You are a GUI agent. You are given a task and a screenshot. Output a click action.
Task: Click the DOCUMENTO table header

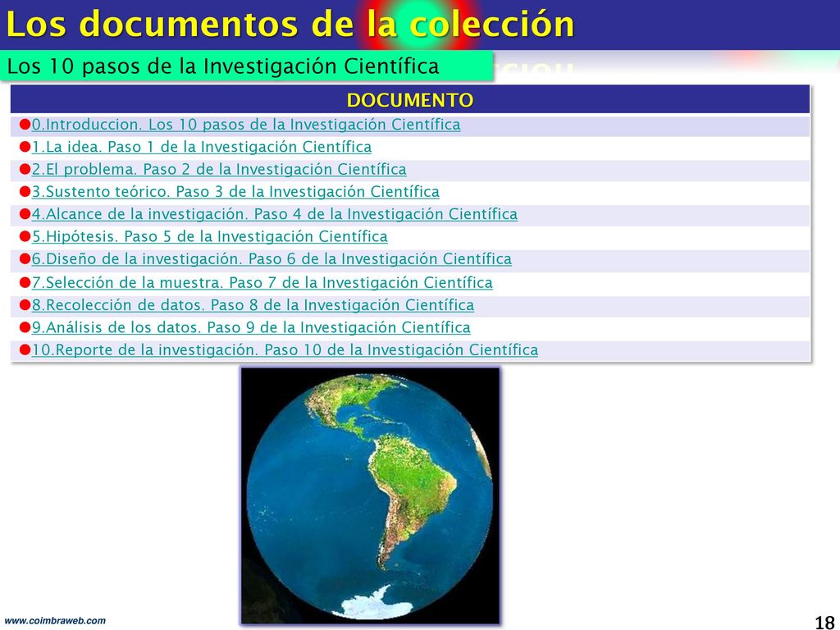[410, 99]
